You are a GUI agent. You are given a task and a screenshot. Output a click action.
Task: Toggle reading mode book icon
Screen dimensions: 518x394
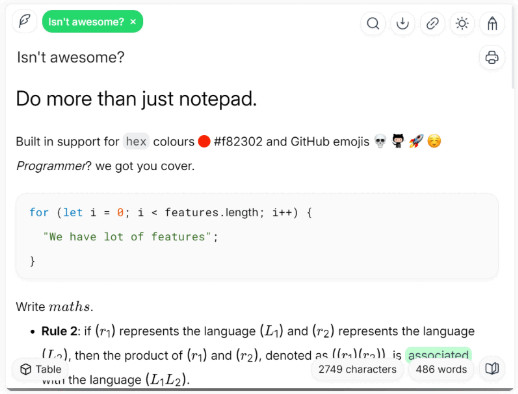(x=492, y=369)
